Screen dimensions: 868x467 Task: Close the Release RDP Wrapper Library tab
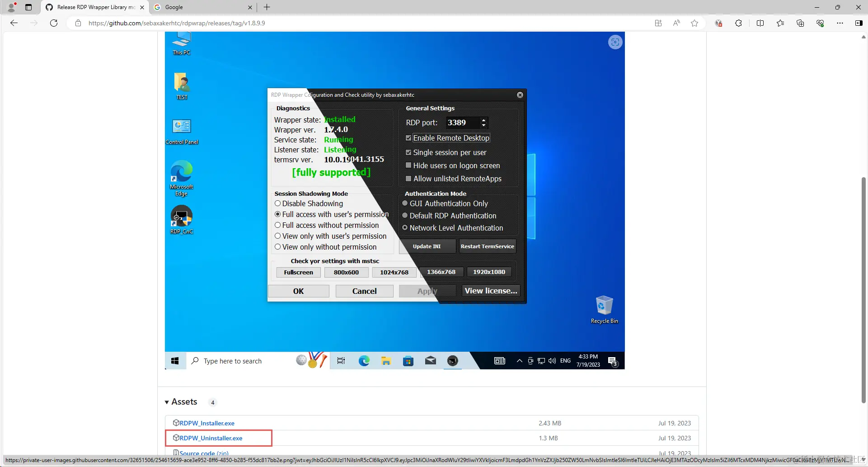click(x=142, y=7)
